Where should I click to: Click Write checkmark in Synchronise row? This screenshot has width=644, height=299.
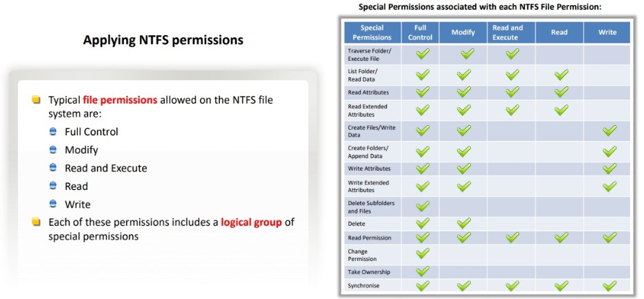(x=610, y=285)
